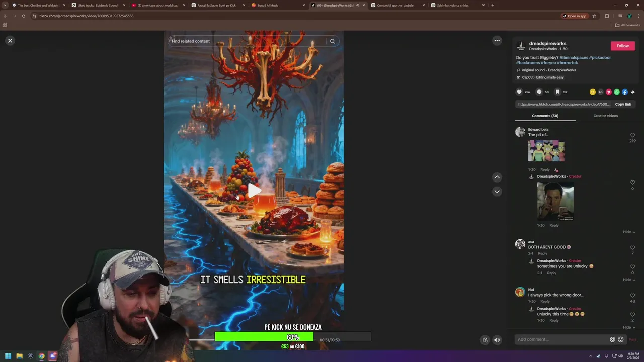Toggle auto-scroll button beside volume
The height and width of the screenshot is (362, 644).
(485, 340)
